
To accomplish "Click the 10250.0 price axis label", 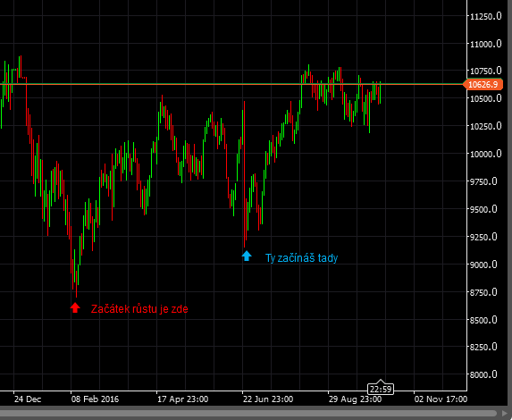I will 485,126.
